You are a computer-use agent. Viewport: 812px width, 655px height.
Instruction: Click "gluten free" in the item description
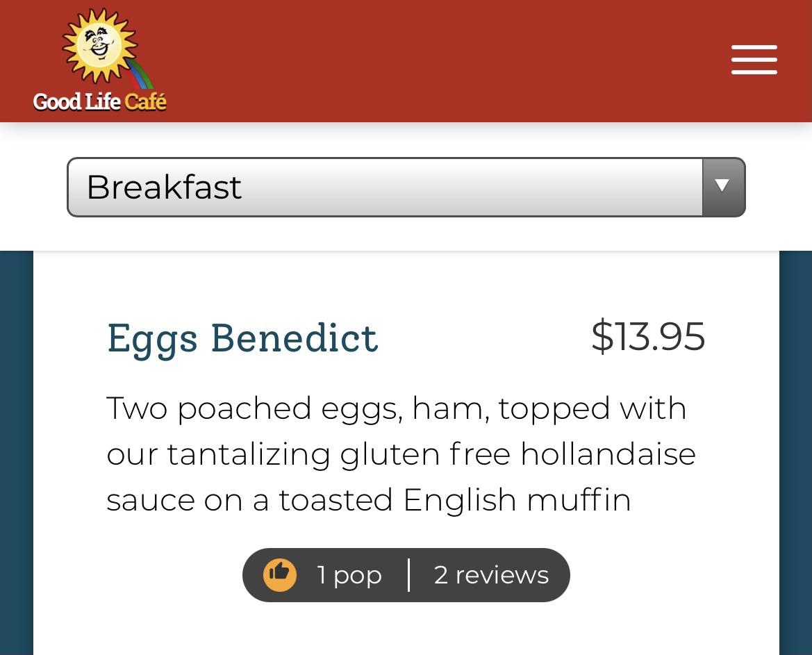point(424,454)
